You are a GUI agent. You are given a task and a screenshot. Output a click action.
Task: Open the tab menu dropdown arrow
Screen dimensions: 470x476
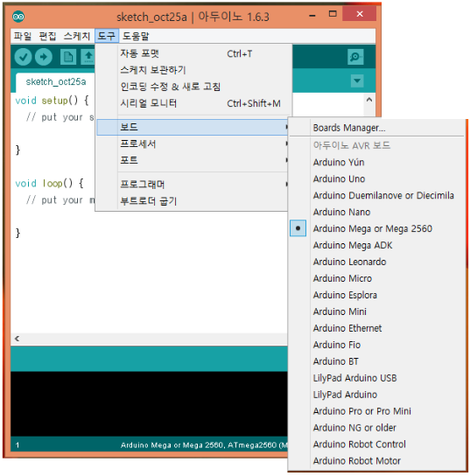coord(357,80)
